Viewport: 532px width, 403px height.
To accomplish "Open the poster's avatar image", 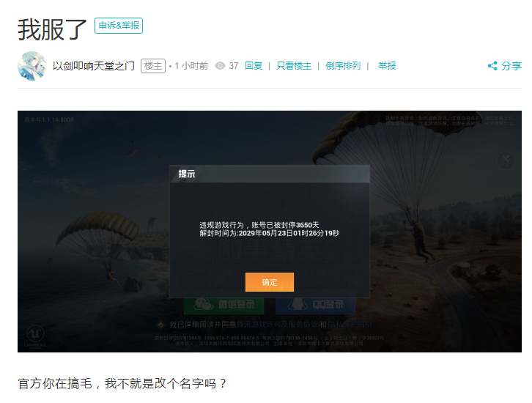I will pyautogui.click(x=32, y=66).
